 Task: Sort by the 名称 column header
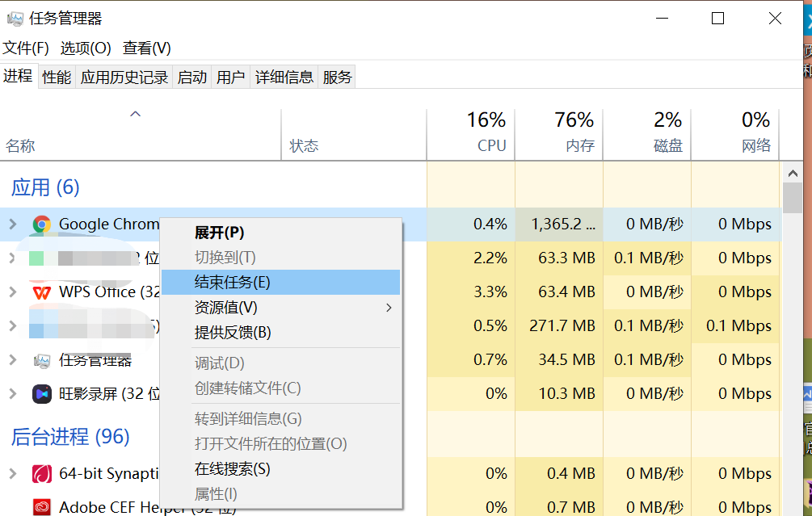coord(141,135)
